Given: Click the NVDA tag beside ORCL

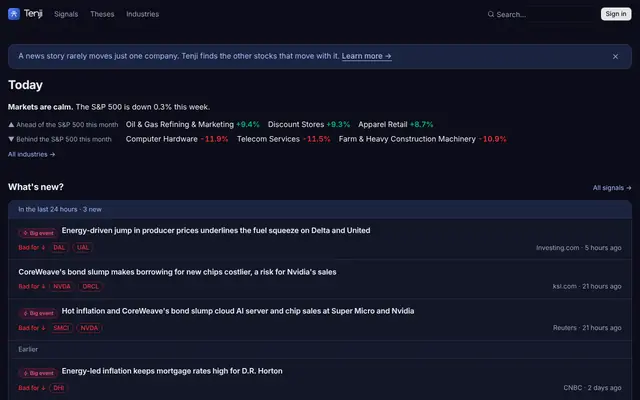Looking at the screenshot, I should [x=62, y=287].
